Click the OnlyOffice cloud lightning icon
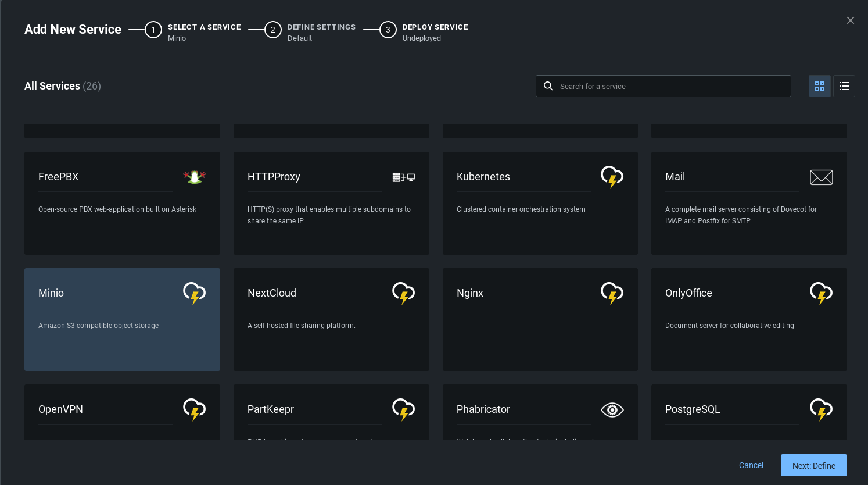Image resolution: width=868 pixels, height=485 pixels. [822, 293]
